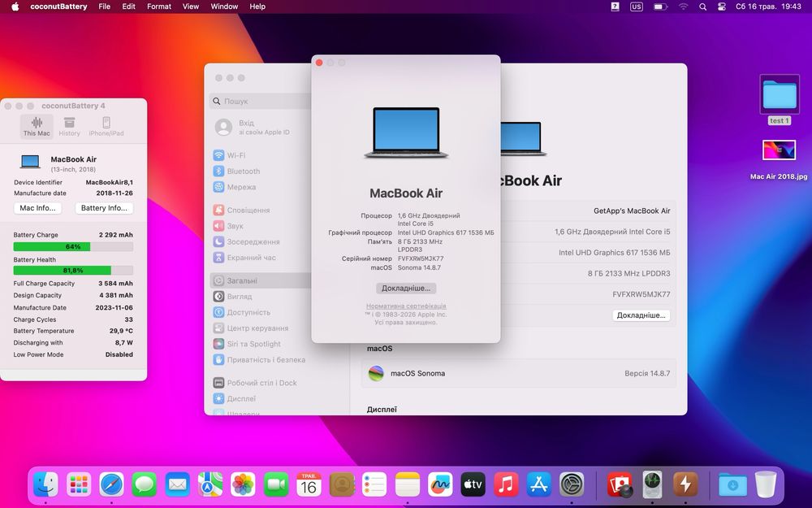Open the Window menu
The height and width of the screenshot is (508, 812).
click(224, 7)
